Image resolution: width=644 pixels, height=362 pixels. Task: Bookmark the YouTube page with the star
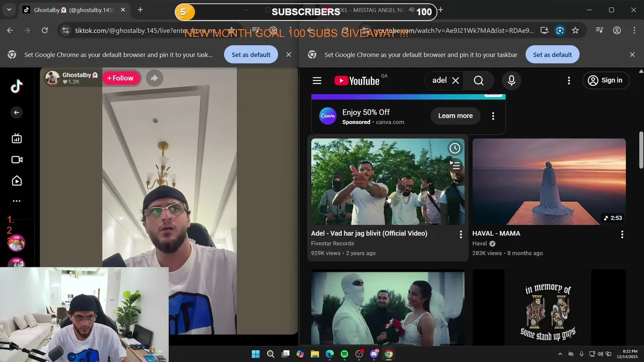[576, 31]
